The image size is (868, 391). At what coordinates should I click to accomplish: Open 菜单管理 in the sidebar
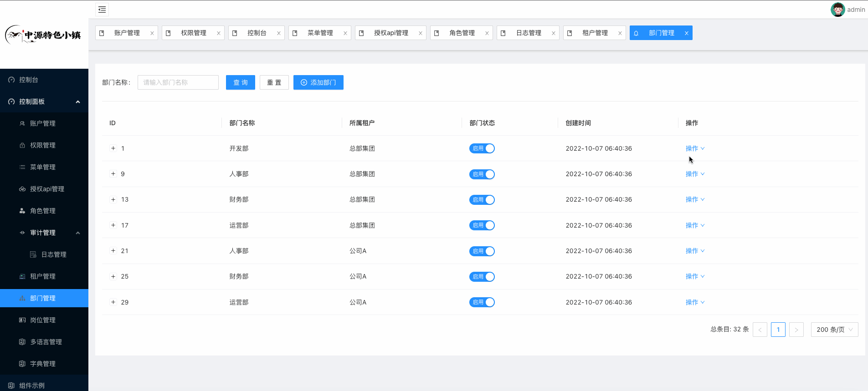pyautogui.click(x=44, y=167)
